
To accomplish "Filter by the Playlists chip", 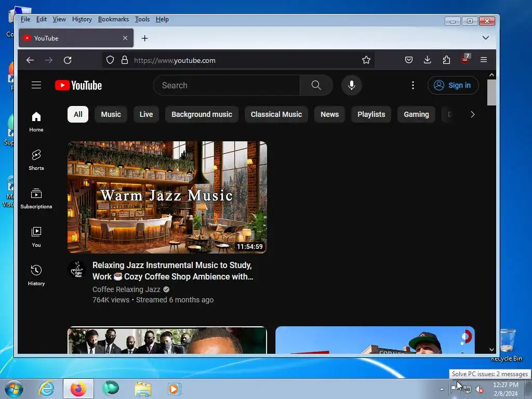I will point(371,114).
